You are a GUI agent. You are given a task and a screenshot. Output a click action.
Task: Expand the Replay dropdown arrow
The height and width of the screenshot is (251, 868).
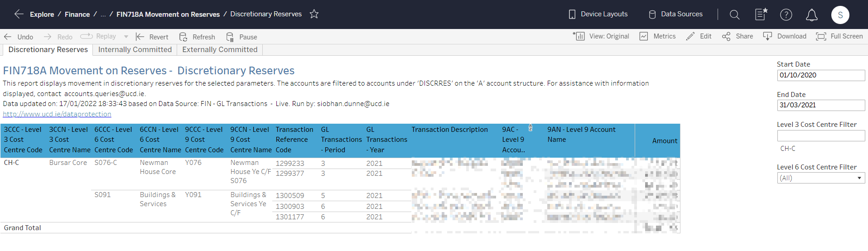pos(126,37)
